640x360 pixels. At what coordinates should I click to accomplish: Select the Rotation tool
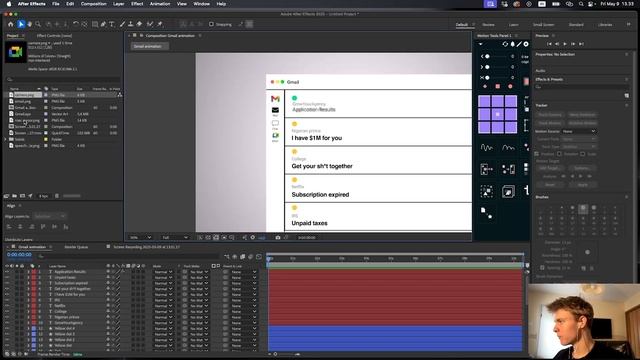[76, 24]
